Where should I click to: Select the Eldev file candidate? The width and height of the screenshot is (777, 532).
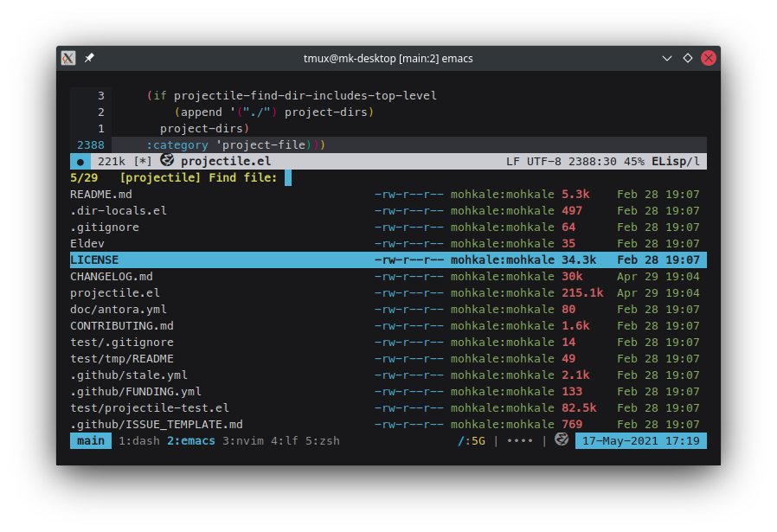coord(388,243)
